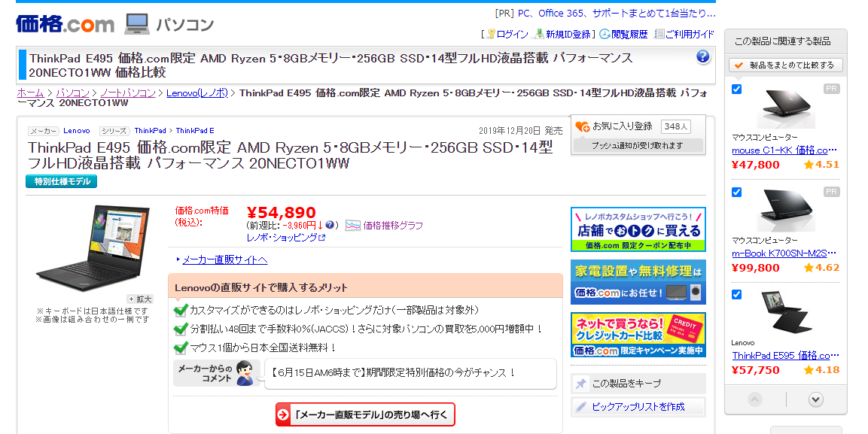The width and height of the screenshot is (868, 434).
Task: Enlarge product image via 拡大 button
Action: pos(141,299)
